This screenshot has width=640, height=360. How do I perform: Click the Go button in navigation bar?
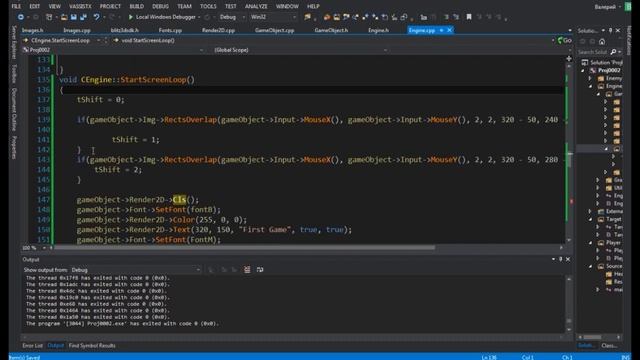(564, 40)
